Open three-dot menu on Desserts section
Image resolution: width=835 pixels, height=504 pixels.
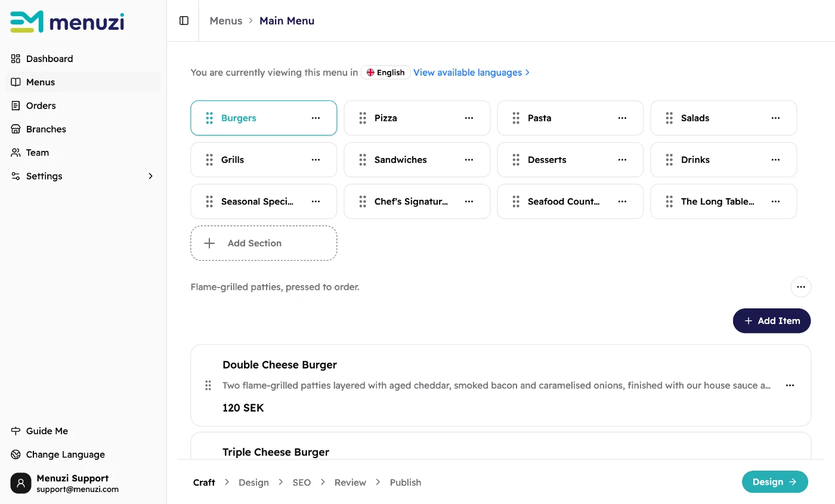coord(622,160)
